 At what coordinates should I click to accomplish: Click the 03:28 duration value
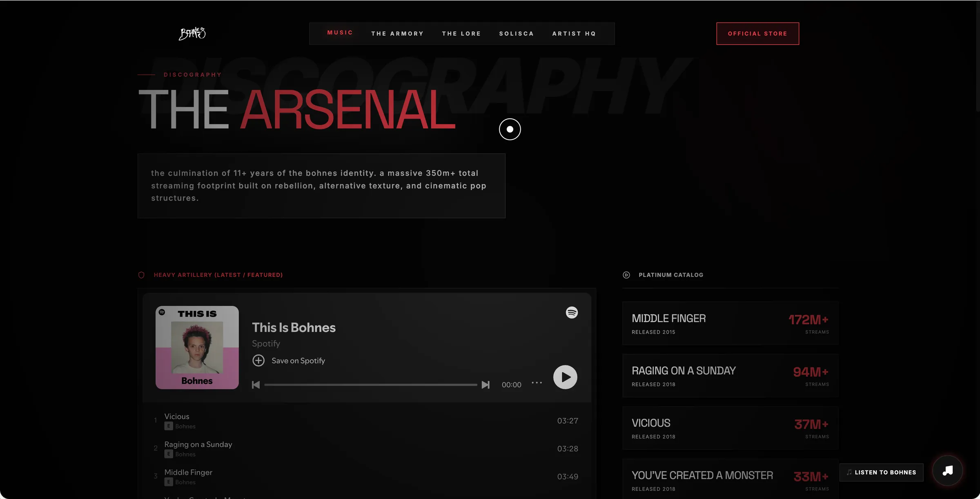point(568,448)
